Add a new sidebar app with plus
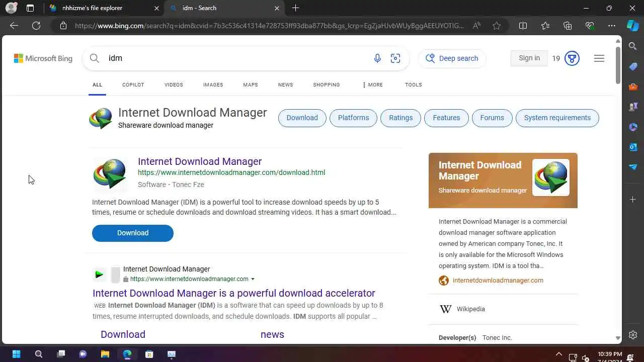 point(633,200)
